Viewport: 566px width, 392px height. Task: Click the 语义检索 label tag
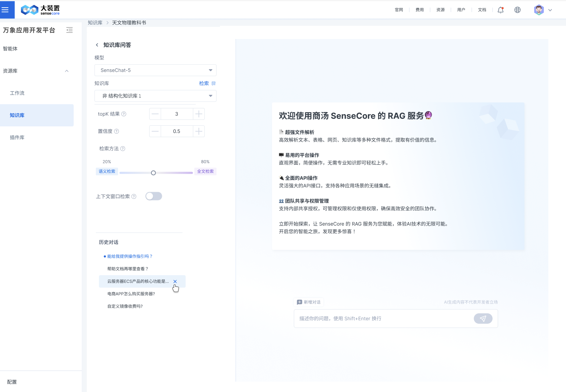tap(107, 171)
